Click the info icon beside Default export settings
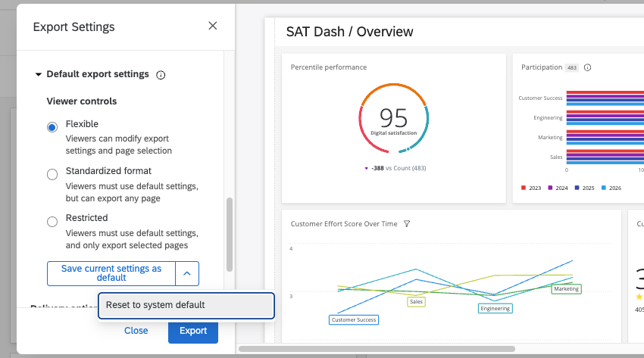 [161, 75]
